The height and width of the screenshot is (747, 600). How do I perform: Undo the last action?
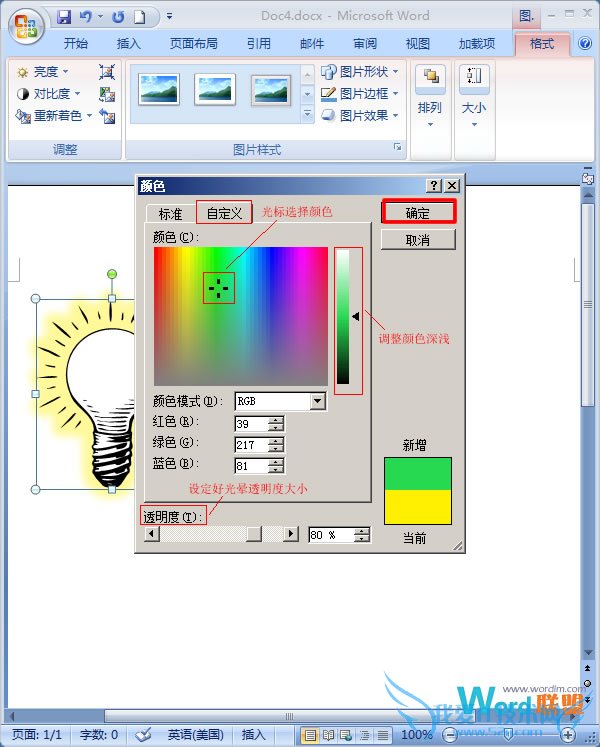[x=86, y=17]
